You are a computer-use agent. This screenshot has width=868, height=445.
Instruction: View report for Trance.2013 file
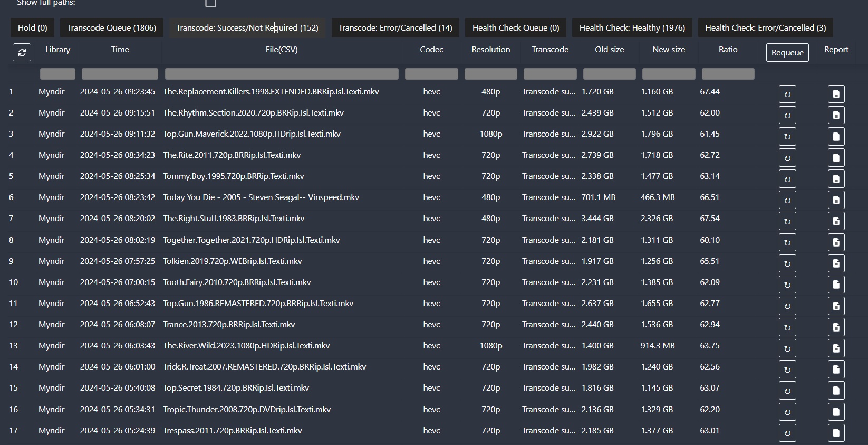[x=836, y=327]
